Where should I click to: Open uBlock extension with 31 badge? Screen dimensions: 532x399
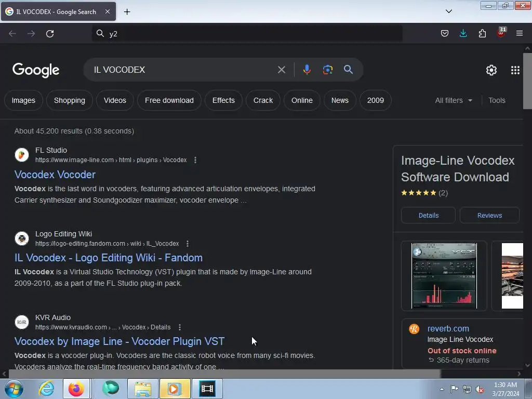pyautogui.click(x=501, y=33)
